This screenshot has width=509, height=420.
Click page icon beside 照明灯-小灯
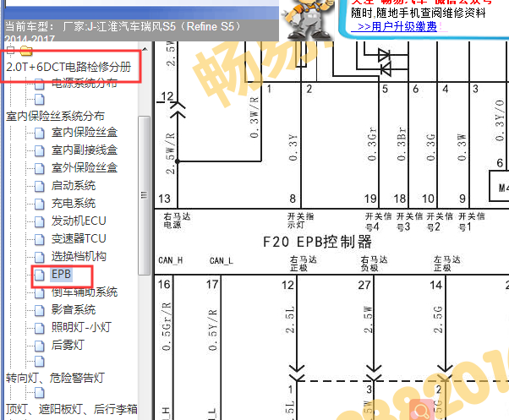pyautogui.click(x=39, y=329)
